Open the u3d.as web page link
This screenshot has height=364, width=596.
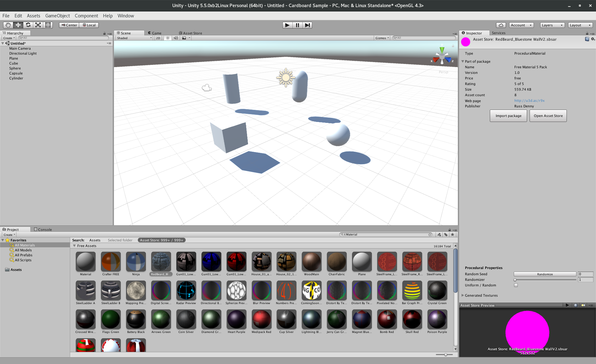[x=529, y=101]
